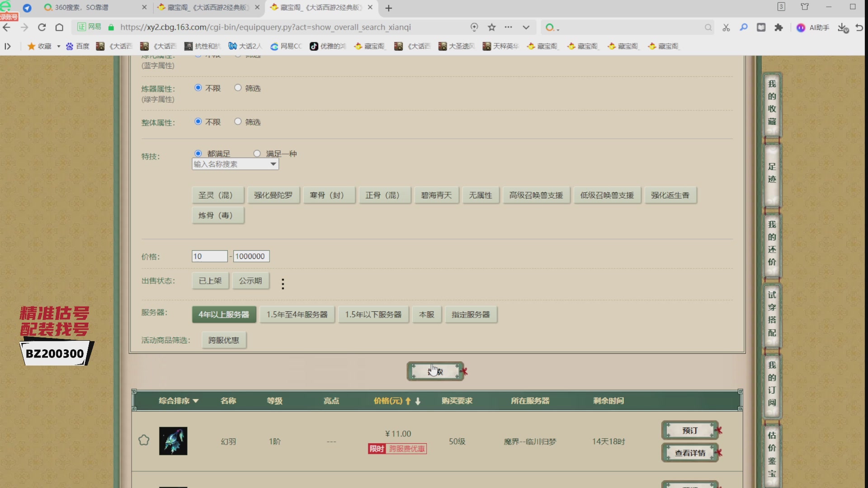Select 不限 for 整体属性
The width and height of the screenshot is (868, 488).
click(x=198, y=122)
